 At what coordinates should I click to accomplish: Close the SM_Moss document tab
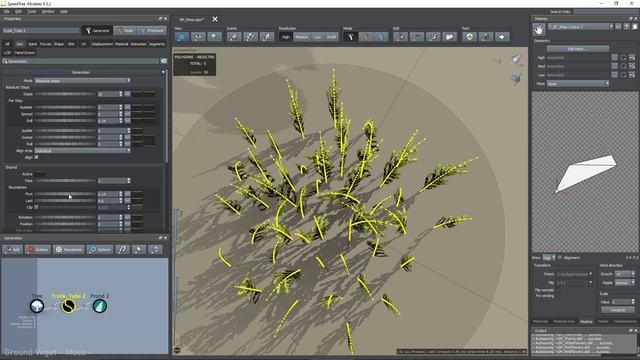click(215, 19)
